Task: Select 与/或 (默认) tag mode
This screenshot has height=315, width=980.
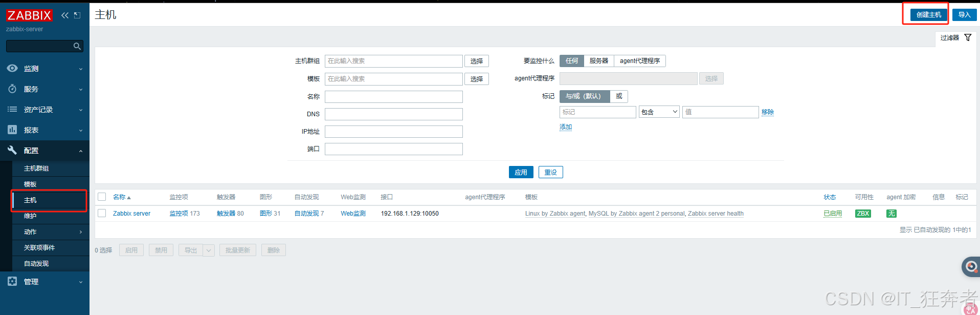Action: pos(585,96)
